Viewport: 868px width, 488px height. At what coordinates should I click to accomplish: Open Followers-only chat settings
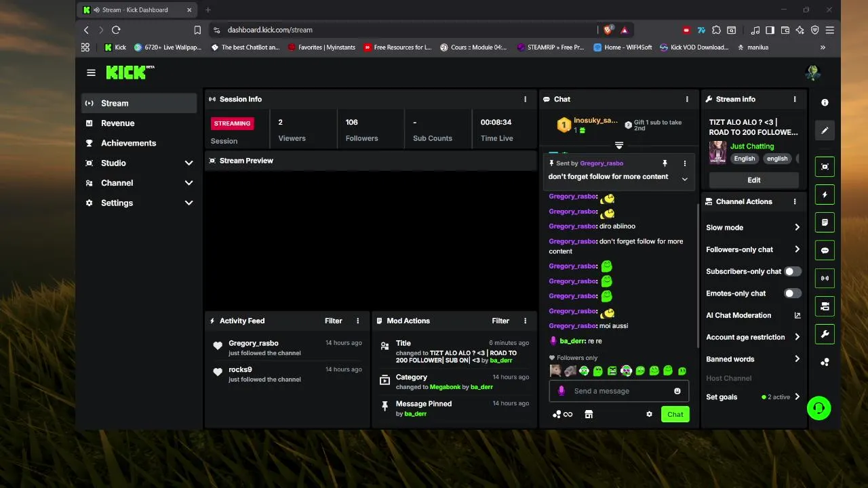point(753,249)
